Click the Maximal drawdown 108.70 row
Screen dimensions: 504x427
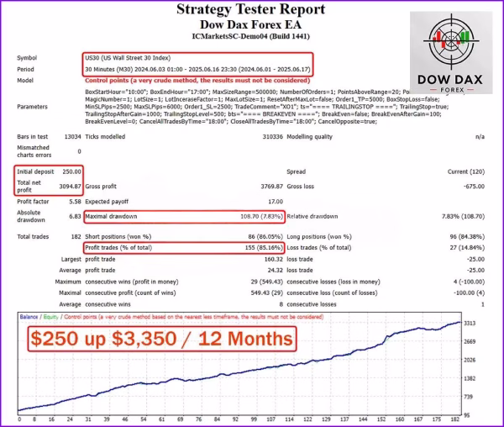[x=184, y=216]
